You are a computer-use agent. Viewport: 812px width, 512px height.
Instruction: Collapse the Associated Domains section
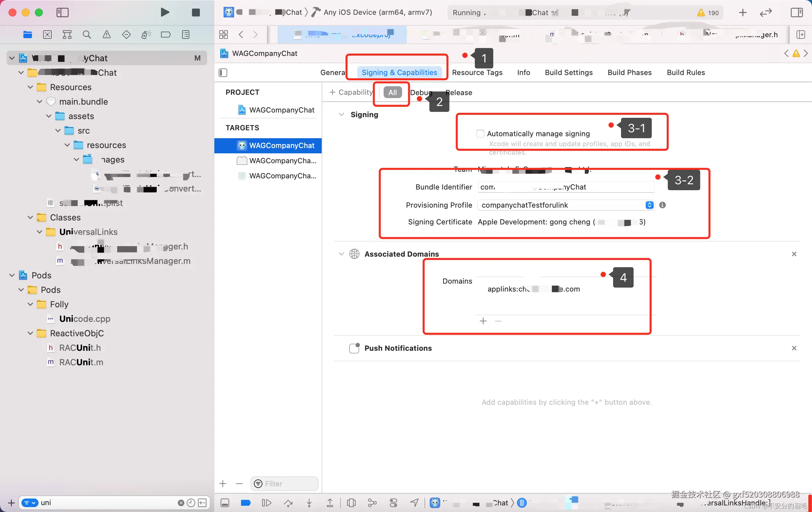click(x=341, y=254)
